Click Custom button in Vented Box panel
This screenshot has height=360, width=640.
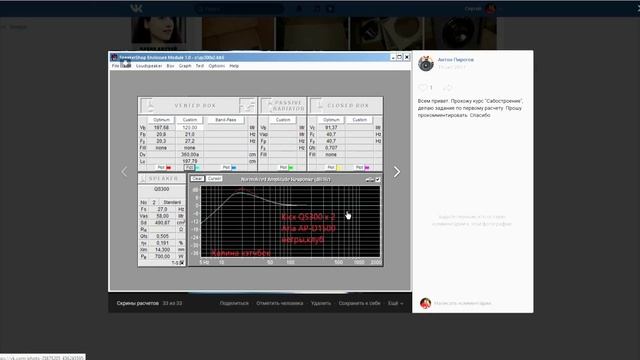point(189,120)
